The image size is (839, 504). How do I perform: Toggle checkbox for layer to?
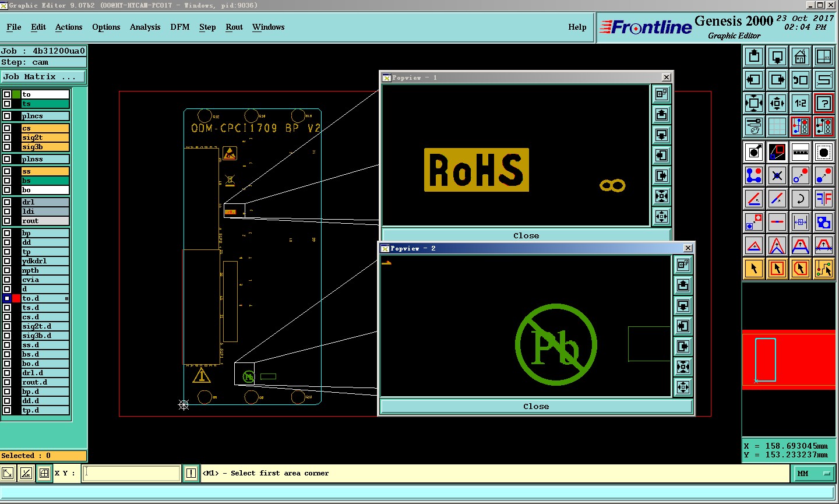(7, 94)
